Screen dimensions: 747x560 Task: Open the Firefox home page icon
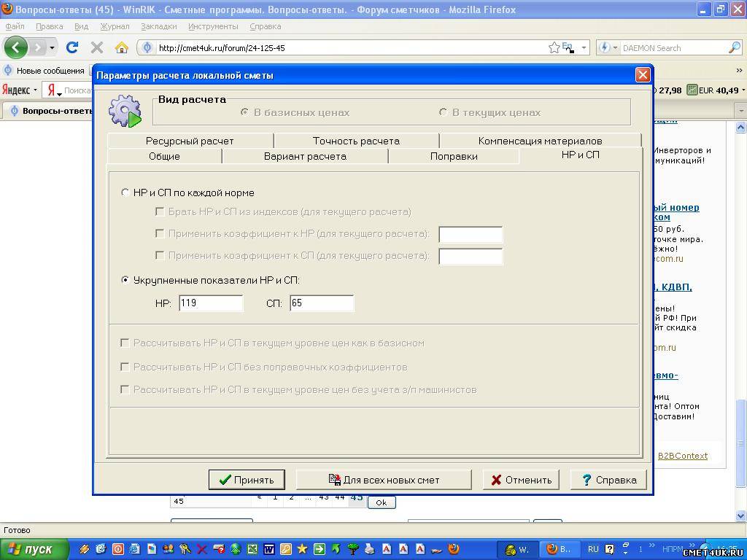tap(122, 47)
